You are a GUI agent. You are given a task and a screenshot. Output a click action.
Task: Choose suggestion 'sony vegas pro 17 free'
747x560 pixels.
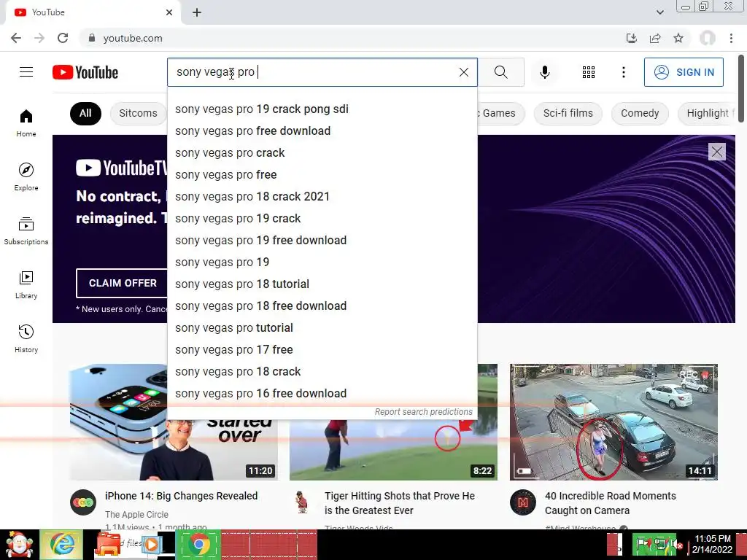(x=322, y=350)
